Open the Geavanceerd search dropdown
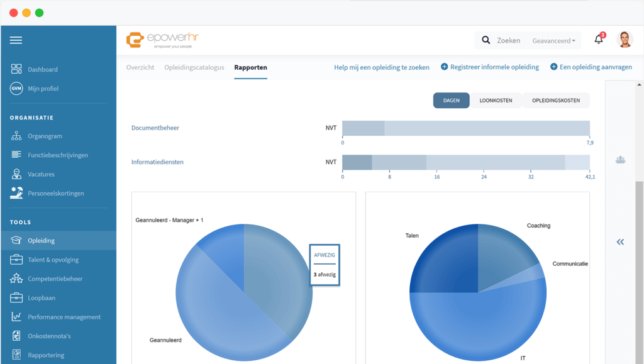 [x=553, y=40]
